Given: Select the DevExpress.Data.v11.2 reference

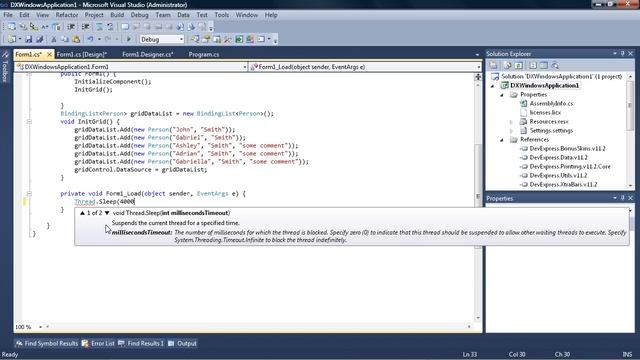Looking at the screenshot, I should point(558,158).
